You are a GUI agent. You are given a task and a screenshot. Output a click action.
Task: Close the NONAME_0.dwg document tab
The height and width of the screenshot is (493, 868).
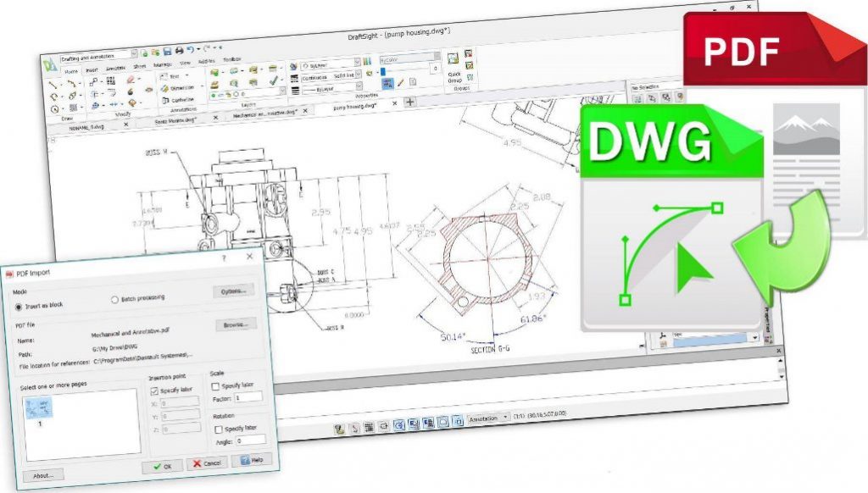tap(125, 125)
